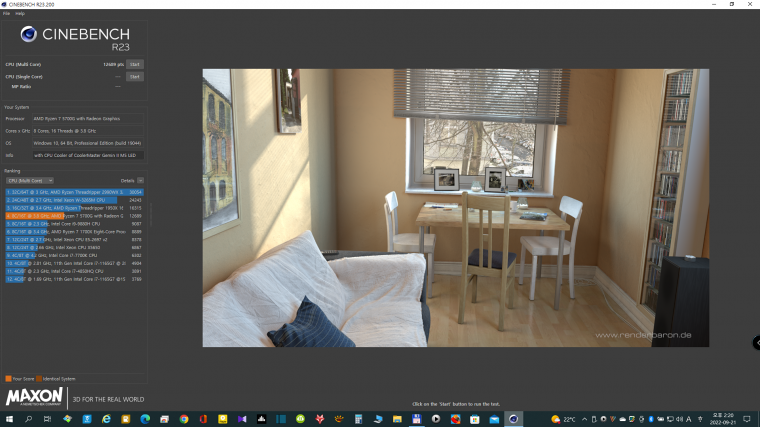Start the CPU (Multi Core) benchmark
The height and width of the screenshot is (427, 760).
pos(135,64)
